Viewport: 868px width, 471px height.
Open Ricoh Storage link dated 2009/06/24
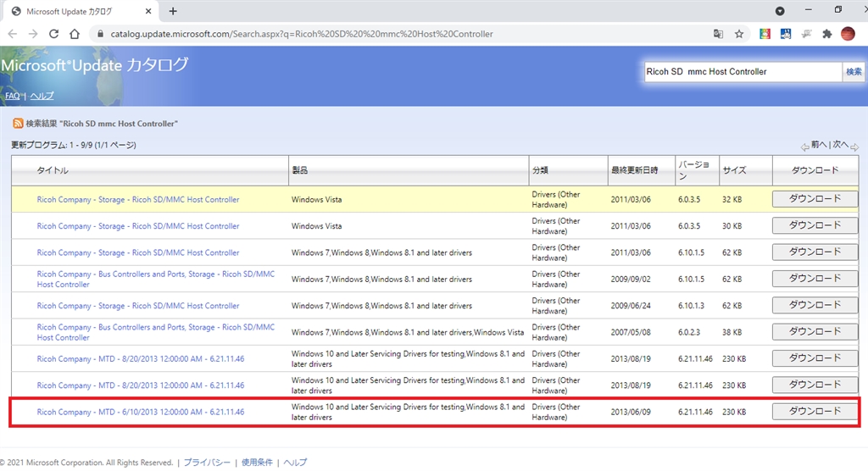coord(138,306)
